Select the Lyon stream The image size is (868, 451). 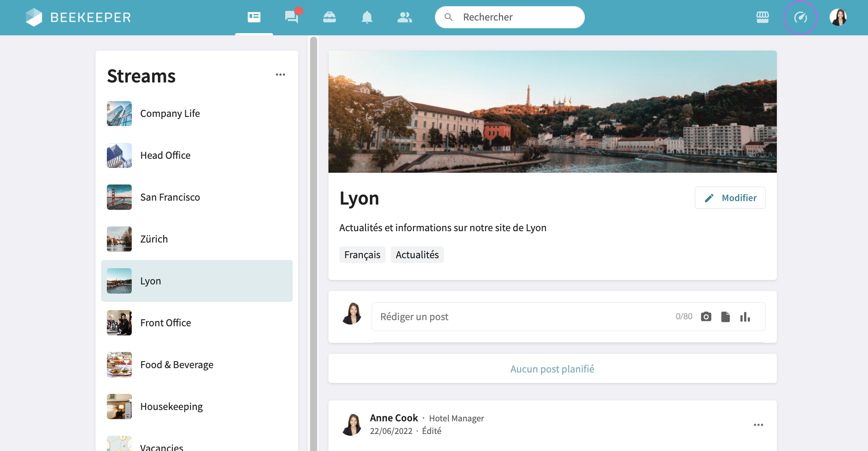point(197,281)
